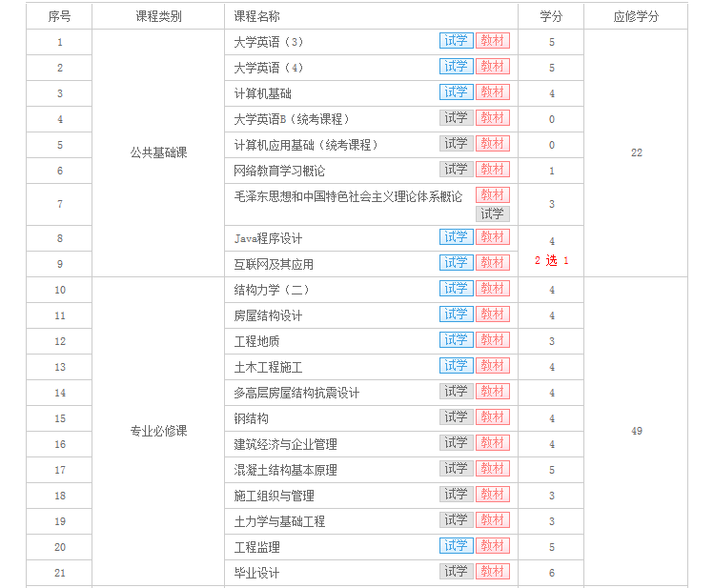Viewport: 714px width, 588px height.
Task: Click gray 试学 for 计算机应用基础（统考课程）
Action: click(456, 144)
